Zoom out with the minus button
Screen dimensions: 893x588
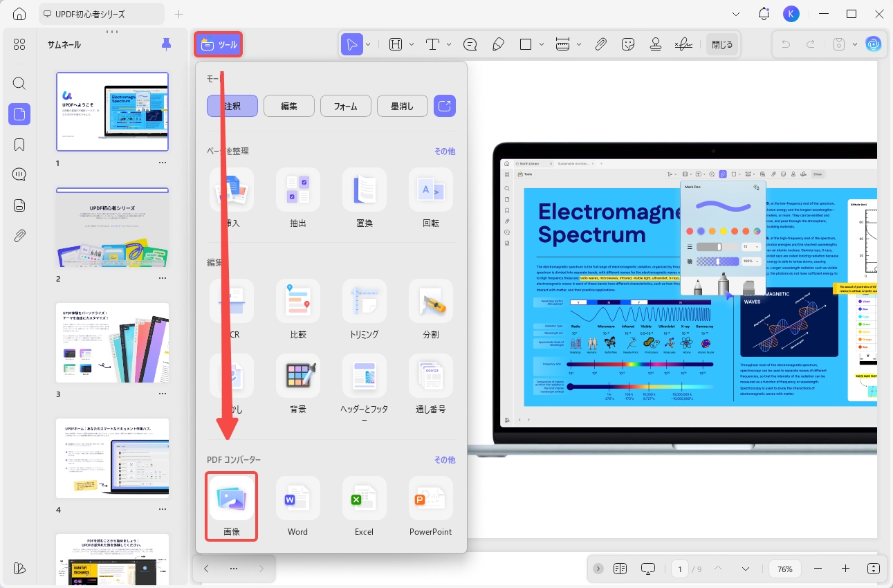(818, 569)
